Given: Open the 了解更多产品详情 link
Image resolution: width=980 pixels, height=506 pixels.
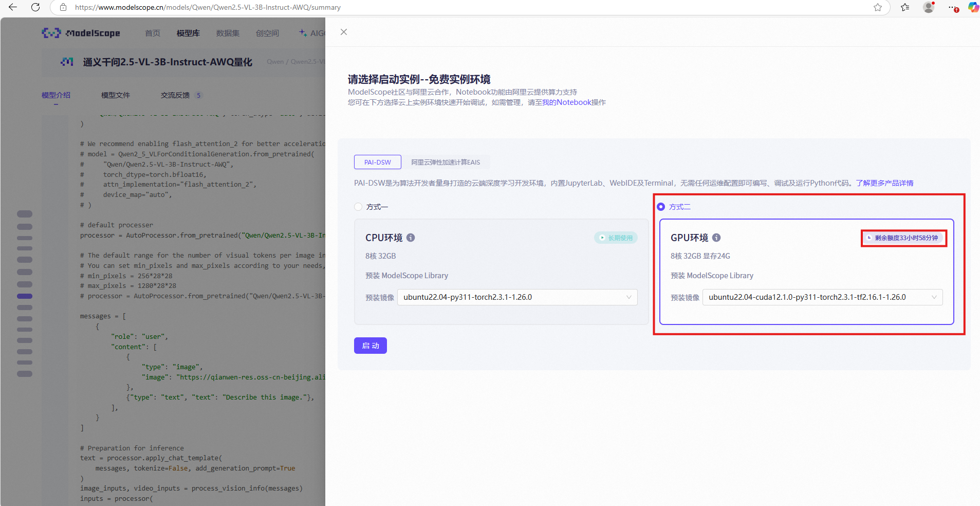Looking at the screenshot, I should point(884,183).
